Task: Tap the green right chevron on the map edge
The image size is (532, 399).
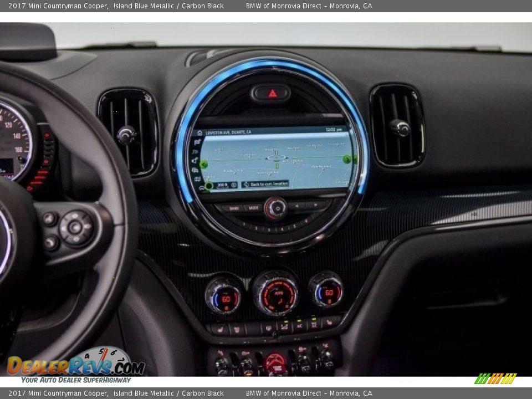Action: 346,160
